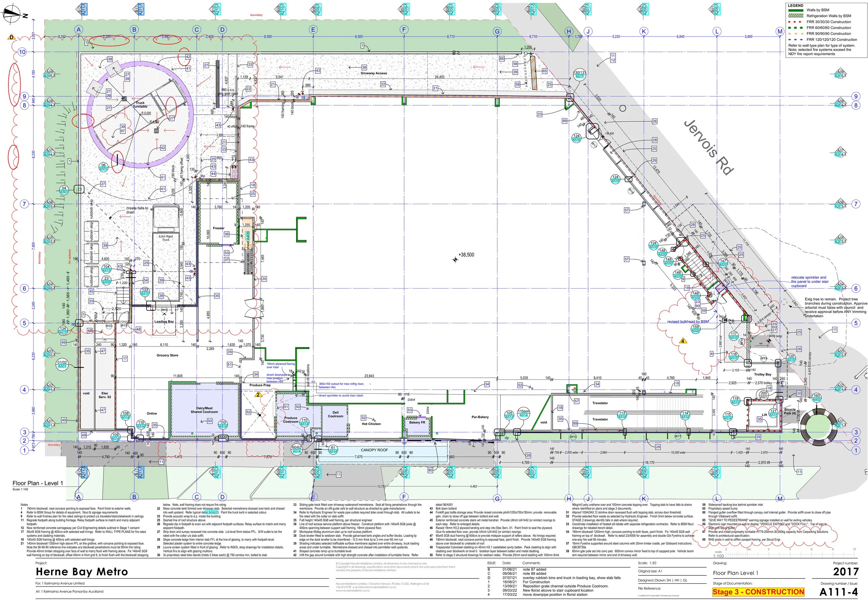Select the yellow revision triangle numbered 4

683,341
